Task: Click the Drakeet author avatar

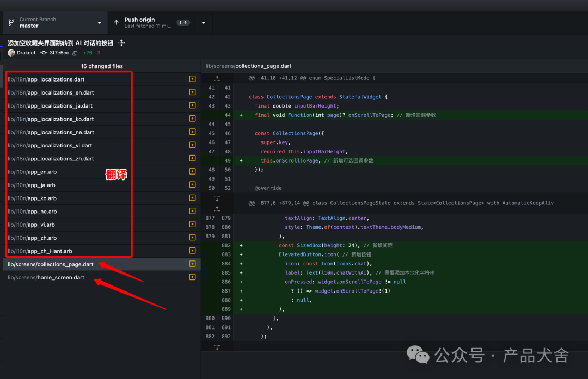Action: click(x=11, y=53)
